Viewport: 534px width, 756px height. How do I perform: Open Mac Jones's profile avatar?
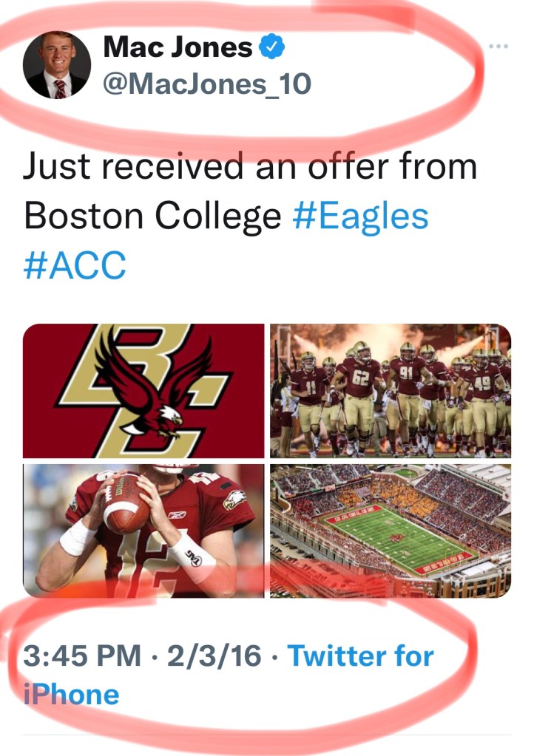[57, 65]
